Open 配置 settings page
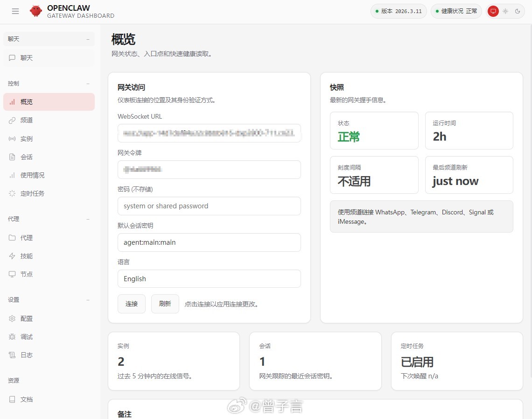 49,319
